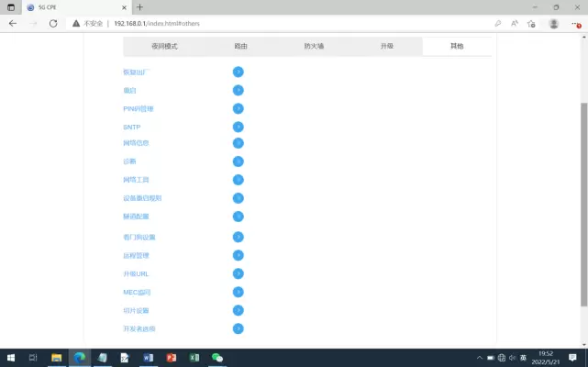Go back to previous browser page
This screenshot has width=588, height=367.
(13, 23)
